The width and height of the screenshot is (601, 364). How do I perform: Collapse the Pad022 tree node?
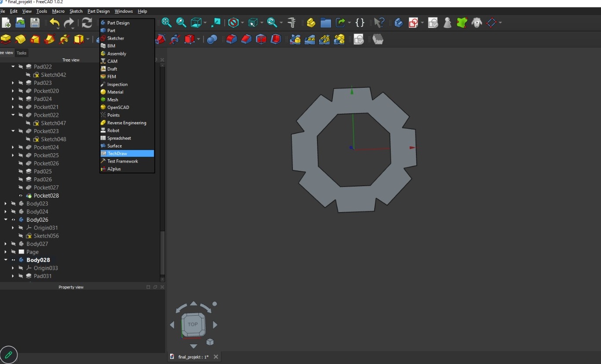13,67
